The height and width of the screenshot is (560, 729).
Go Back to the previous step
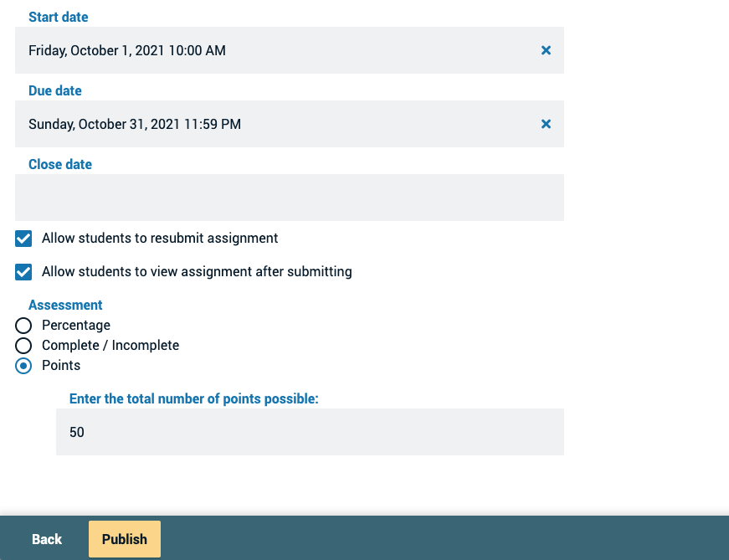(x=47, y=539)
